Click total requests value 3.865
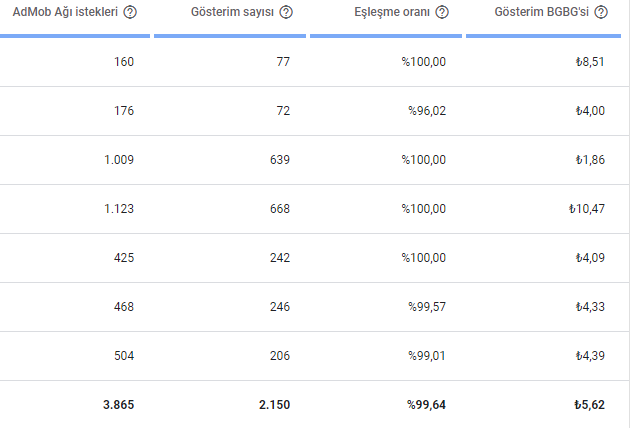Screen dimensions: 630x428 [118, 405]
